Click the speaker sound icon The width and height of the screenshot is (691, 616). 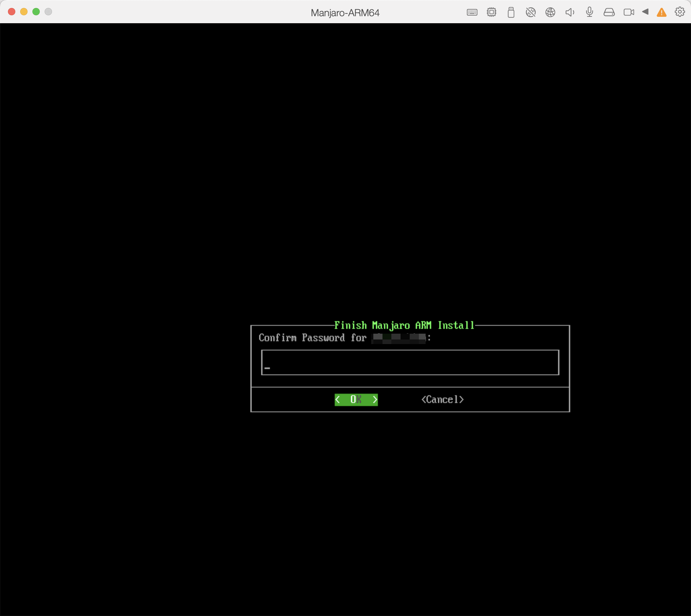pyautogui.click(x=570, y=13)
